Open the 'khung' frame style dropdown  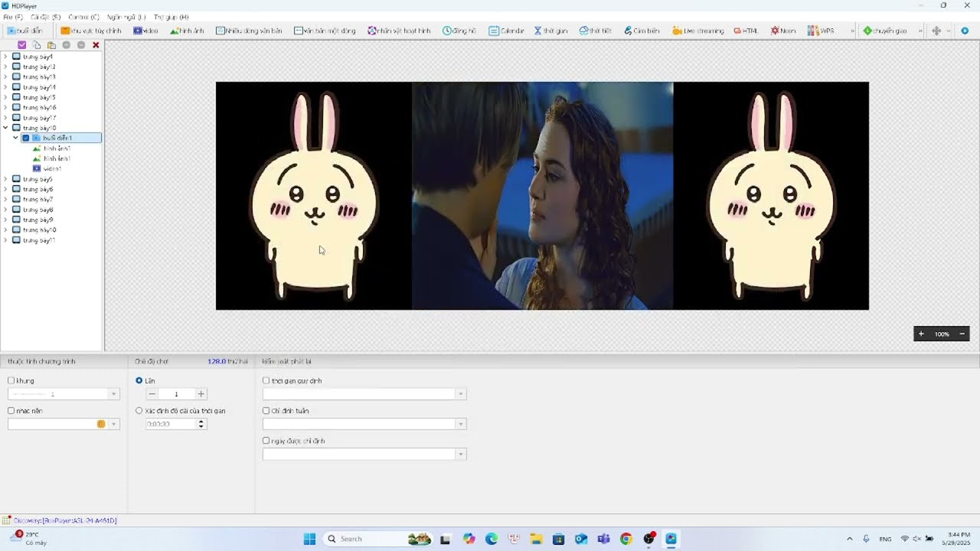[113, 394]
